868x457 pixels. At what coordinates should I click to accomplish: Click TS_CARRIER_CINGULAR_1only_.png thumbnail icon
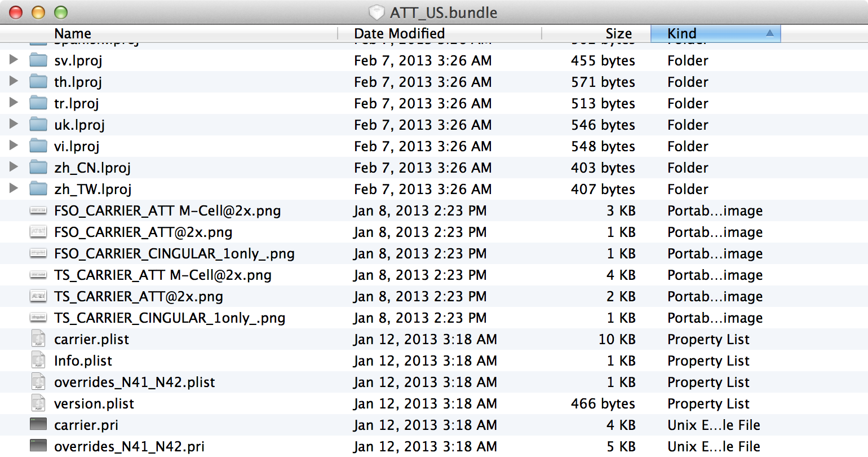[x=38, y=318]
